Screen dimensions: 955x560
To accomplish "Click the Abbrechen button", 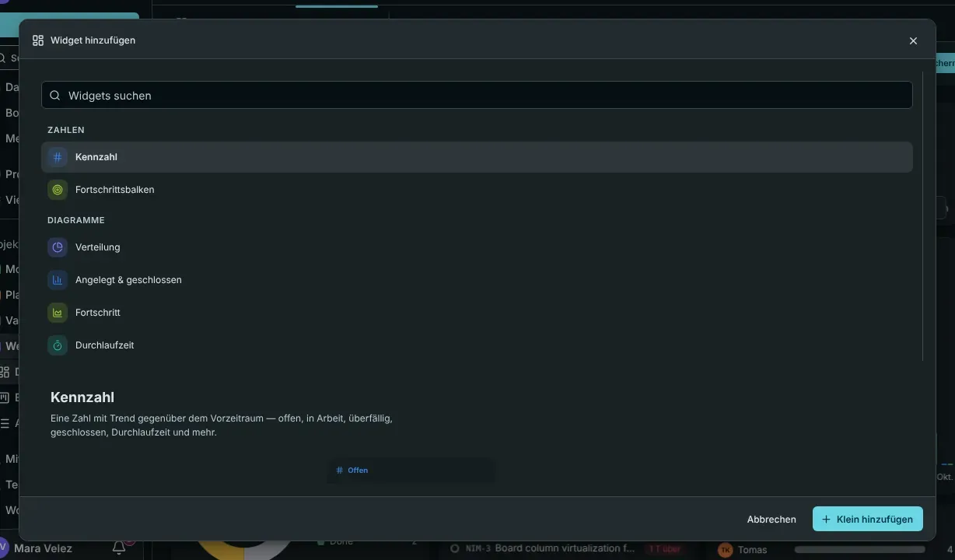I will pos(771,519).
